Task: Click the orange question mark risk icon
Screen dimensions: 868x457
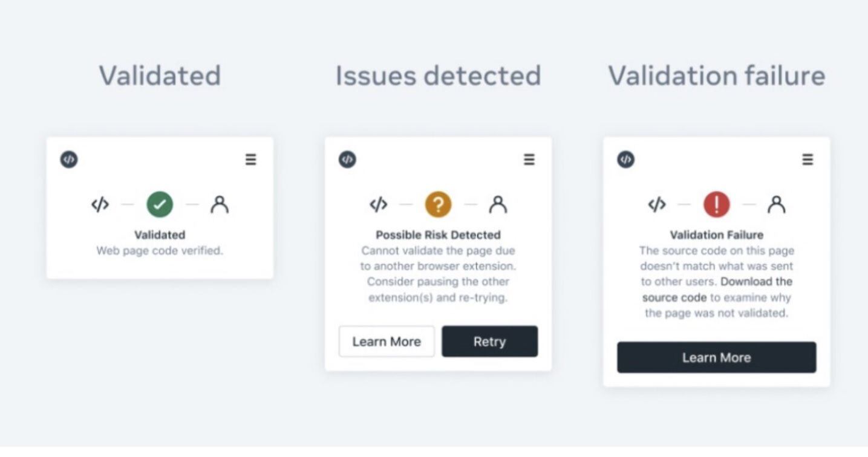Action: (x=438, y=205)
